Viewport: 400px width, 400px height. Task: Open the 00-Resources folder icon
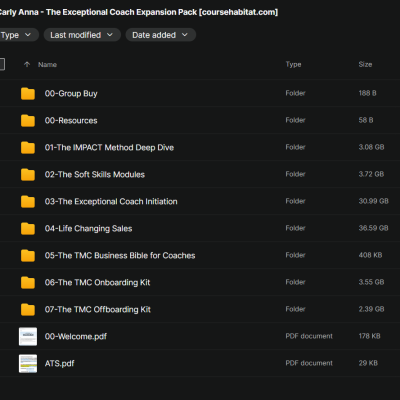[x=28, y=121]
